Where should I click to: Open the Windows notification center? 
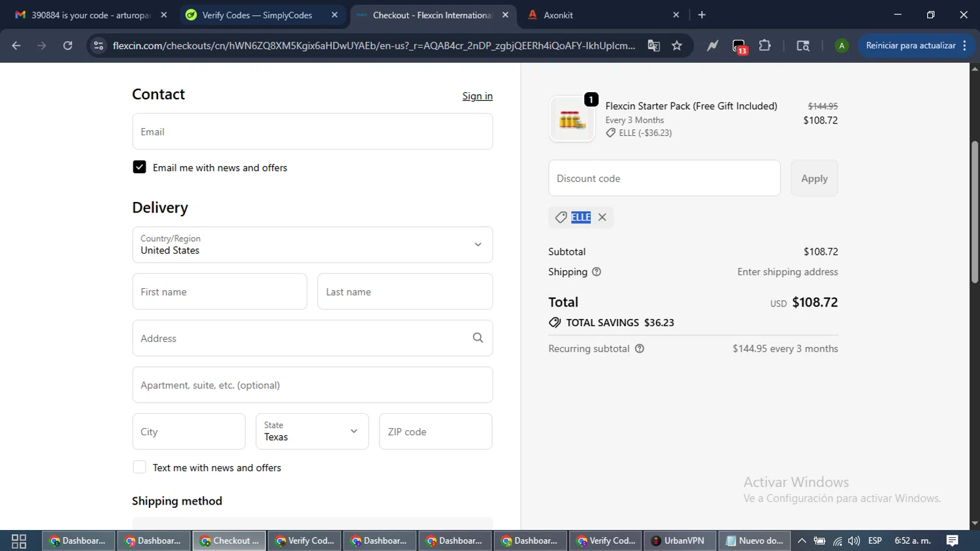[x=953, y=541]
